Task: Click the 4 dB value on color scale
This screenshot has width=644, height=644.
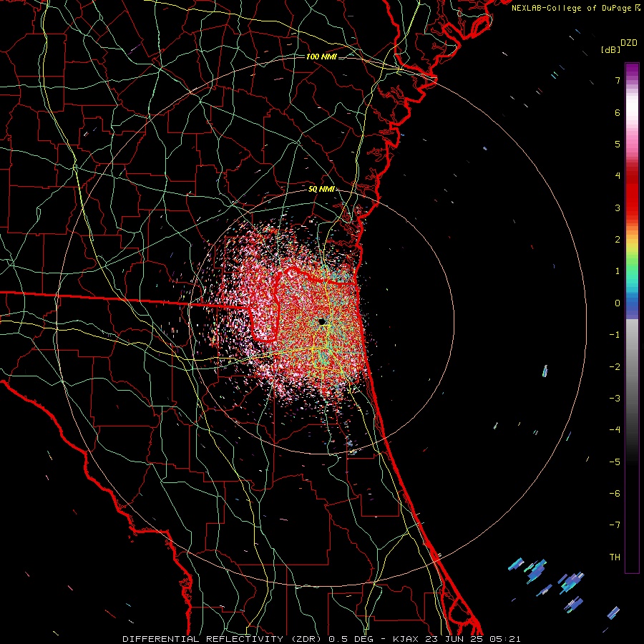Action: tap(618, 176)
